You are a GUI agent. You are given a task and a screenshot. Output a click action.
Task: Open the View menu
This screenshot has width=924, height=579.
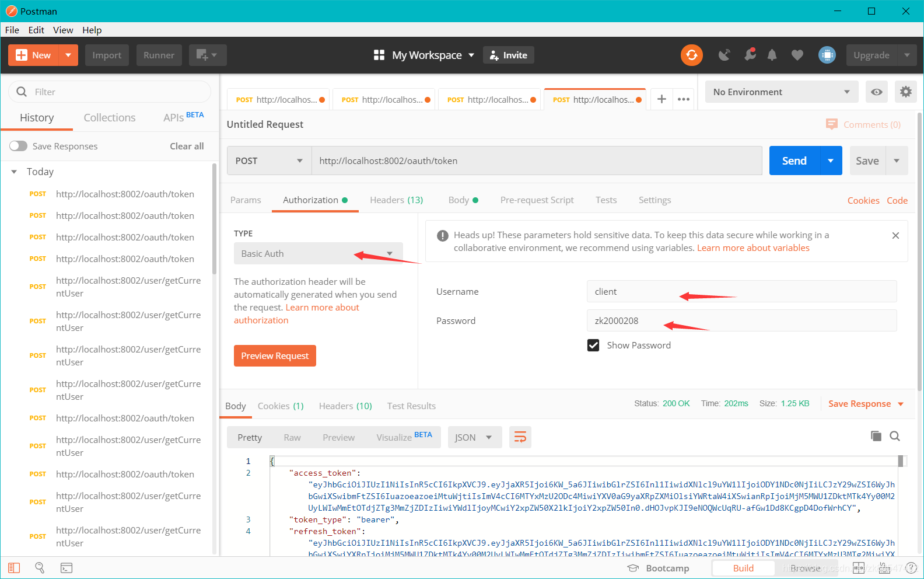(63, 30)
